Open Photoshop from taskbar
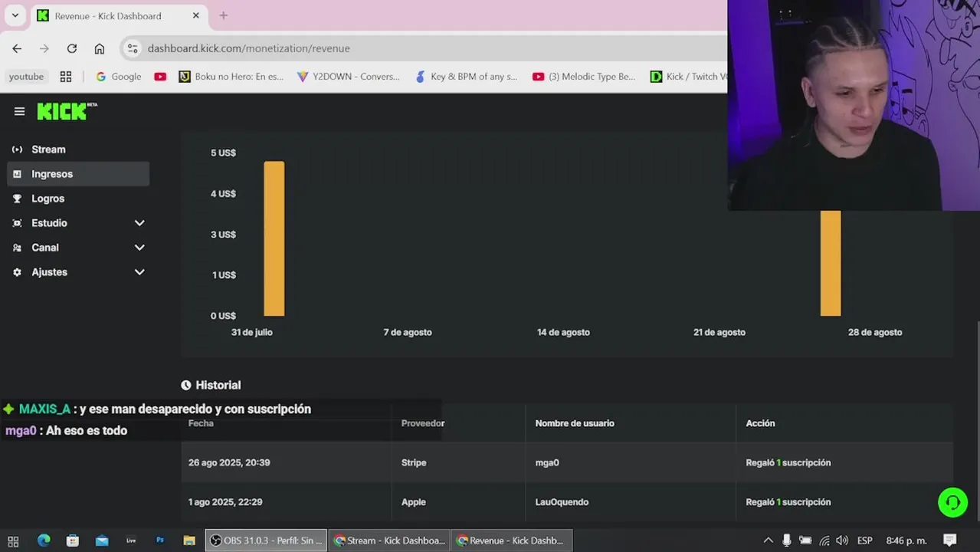Screen dimensions: 980x552 [x=160, y=540]
